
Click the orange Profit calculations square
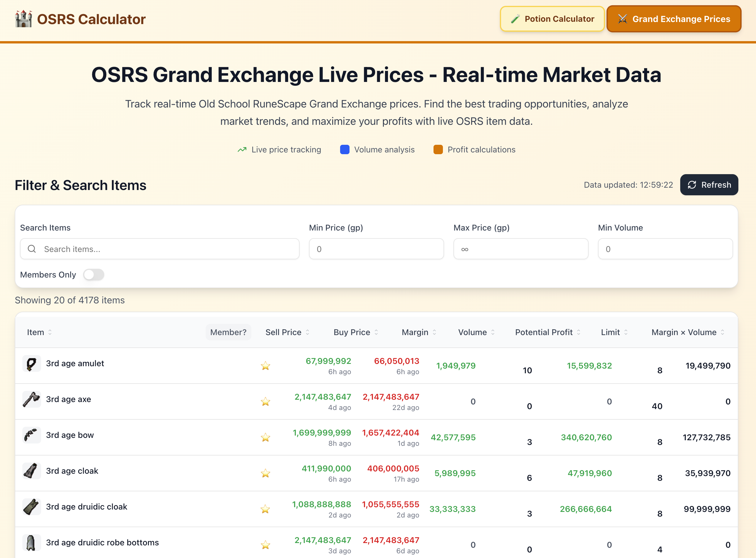[438, 150]
